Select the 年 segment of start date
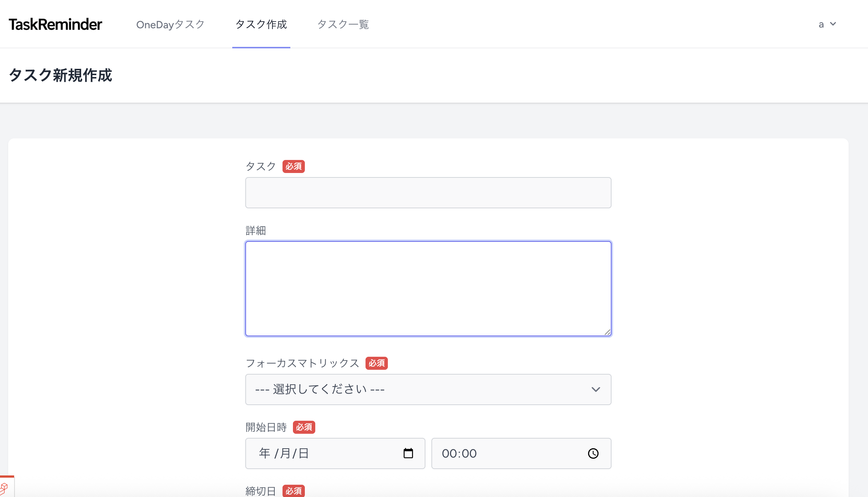 coord(265,453)
